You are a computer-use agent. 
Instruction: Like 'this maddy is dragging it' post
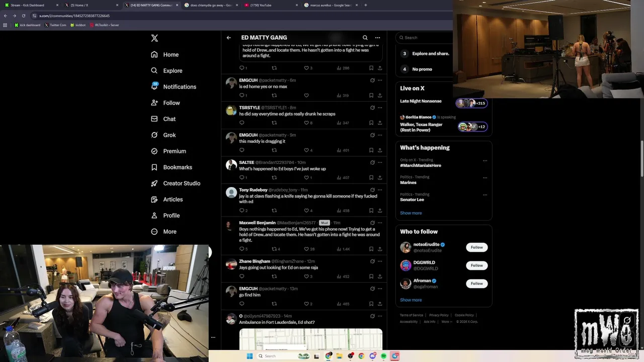click(306, 150)
